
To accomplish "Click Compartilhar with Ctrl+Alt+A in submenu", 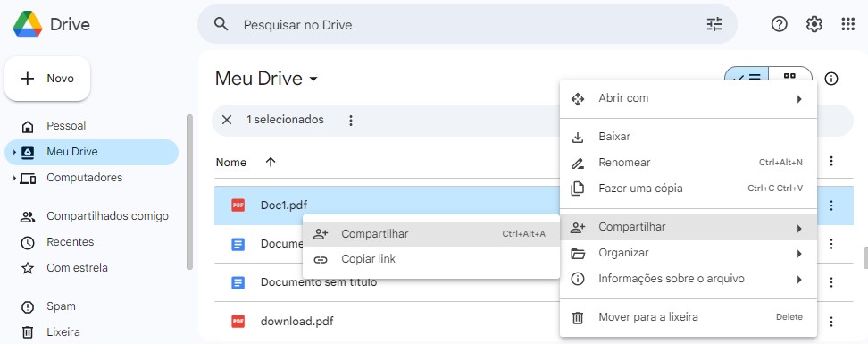I will (430, 234).
